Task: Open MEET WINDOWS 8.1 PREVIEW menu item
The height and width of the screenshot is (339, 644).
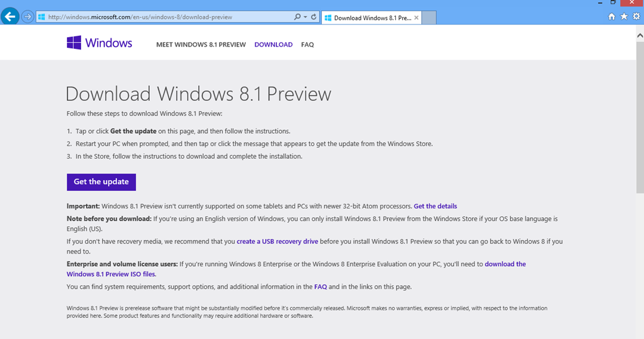Action: (201, 44)
